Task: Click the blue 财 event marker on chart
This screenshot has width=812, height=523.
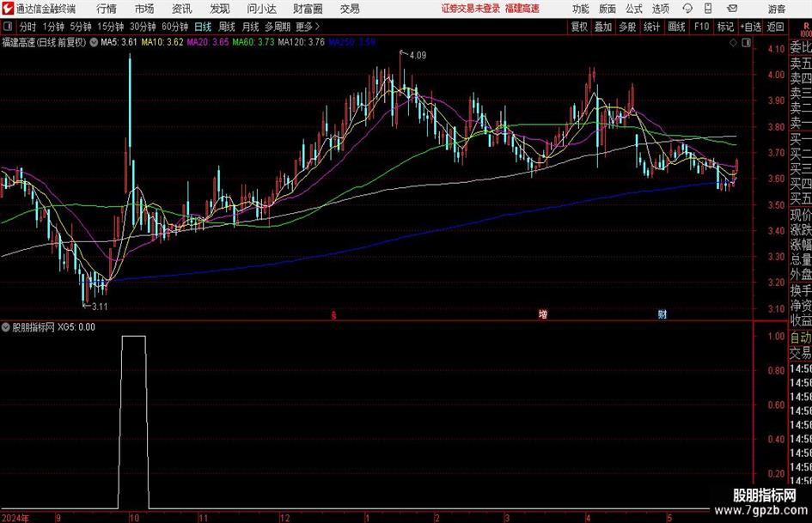Action: pos(662,314)
